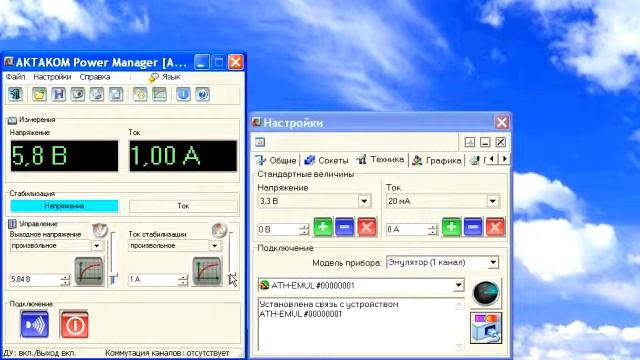Click the 1 A stabilization current field

point(153,280)
